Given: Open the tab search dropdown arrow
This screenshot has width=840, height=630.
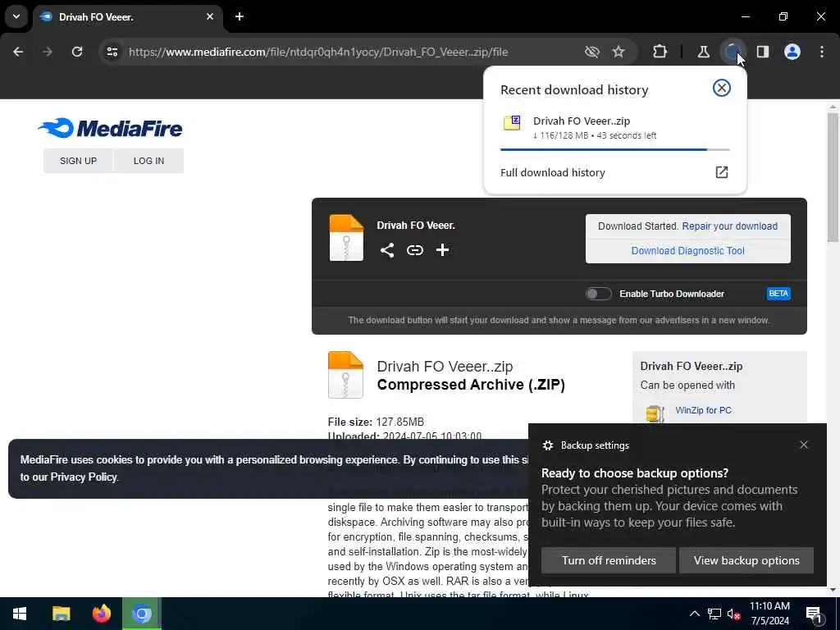Looking at the screenshot, I should (x=16, y=16).
